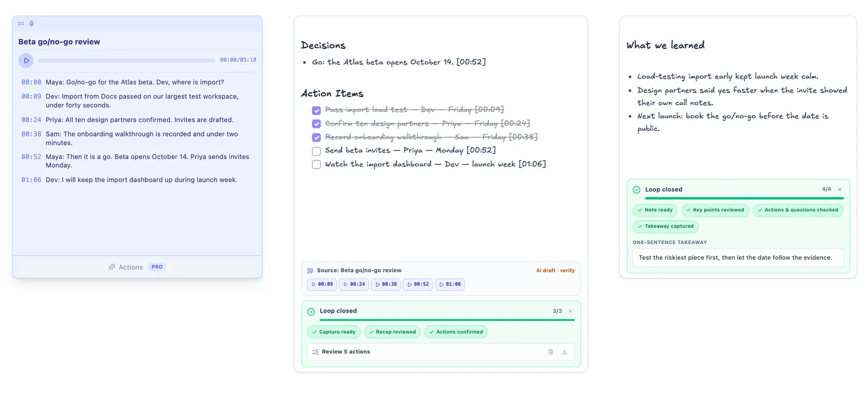Click the Actions & questions checked chip
The height and width of the screenshot is (400, 868).
798,210
